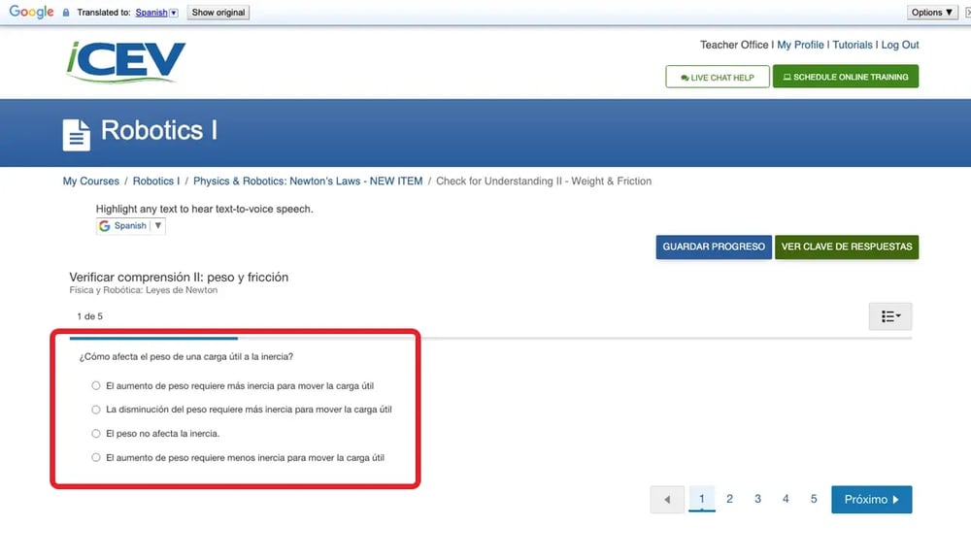Open Teacher Office link
971x560 pixels.
[734, 45]
